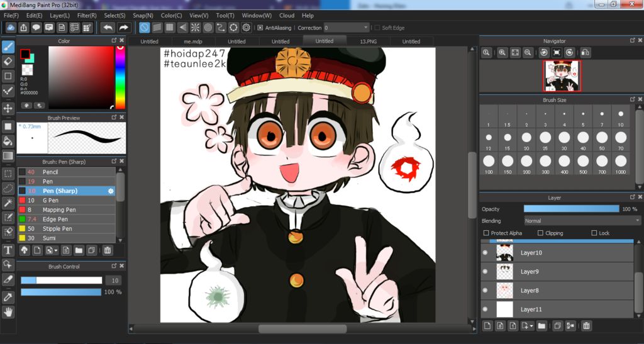
Task: Click the Undo arrow
Action: [108, 28]
